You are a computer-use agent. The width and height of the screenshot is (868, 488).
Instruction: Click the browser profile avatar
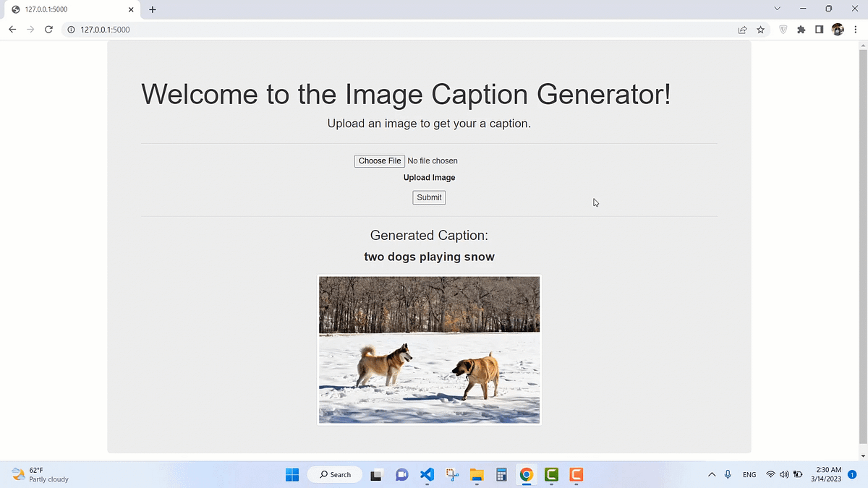[x=837, y=30]
